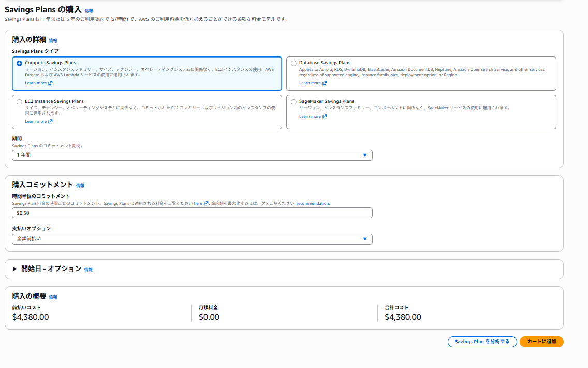Screen dimensions: 588x368
Task: Expand the 開始日 - オプション section
Action: tap(15, 269)
